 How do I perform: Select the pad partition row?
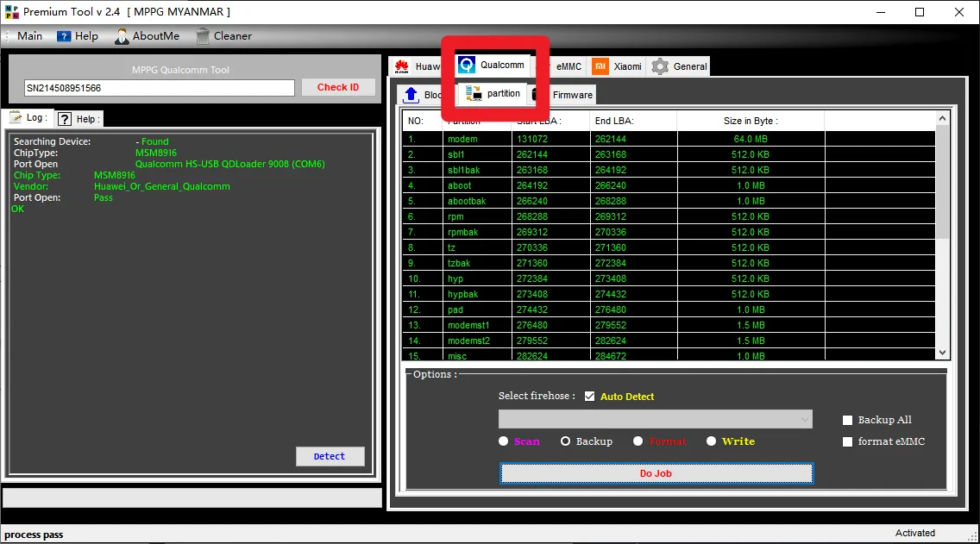click(669, 310)
